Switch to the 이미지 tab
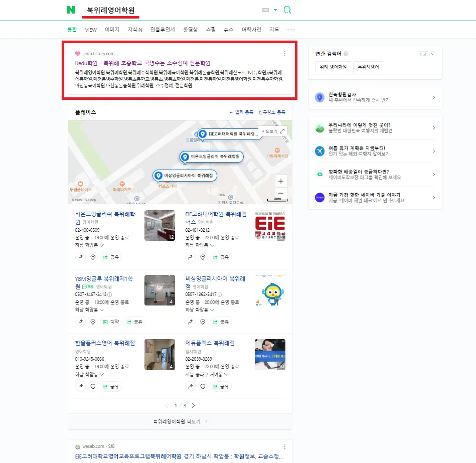 point(112,30)
